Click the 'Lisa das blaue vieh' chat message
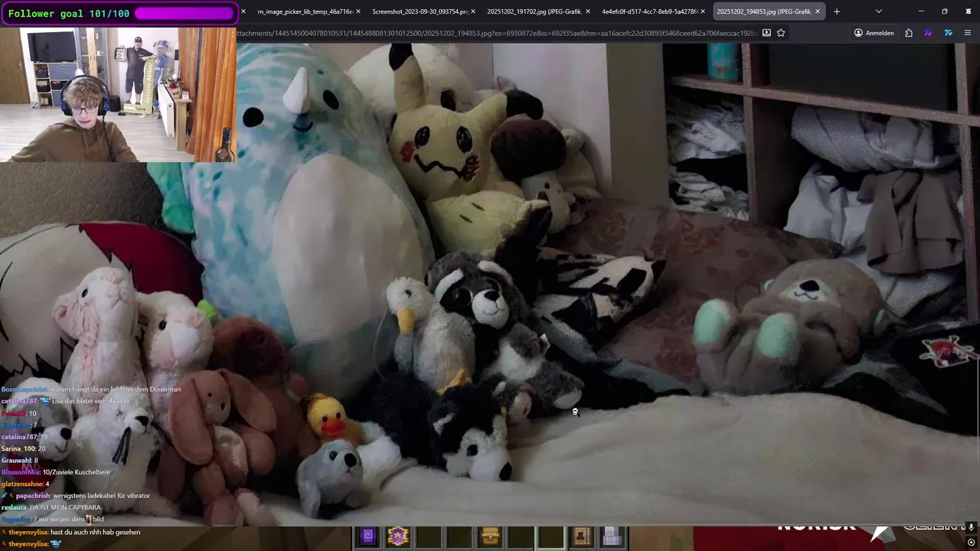 point(65,401)
